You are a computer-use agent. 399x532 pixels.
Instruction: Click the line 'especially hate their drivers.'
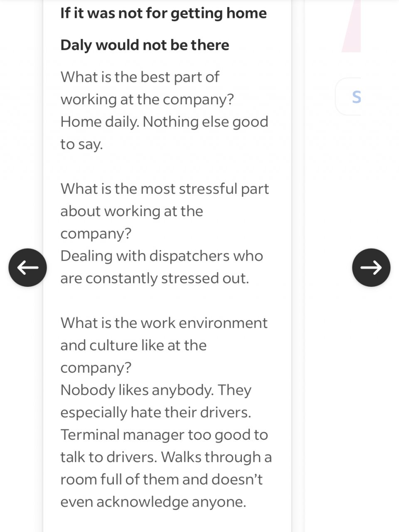point(155,413)
